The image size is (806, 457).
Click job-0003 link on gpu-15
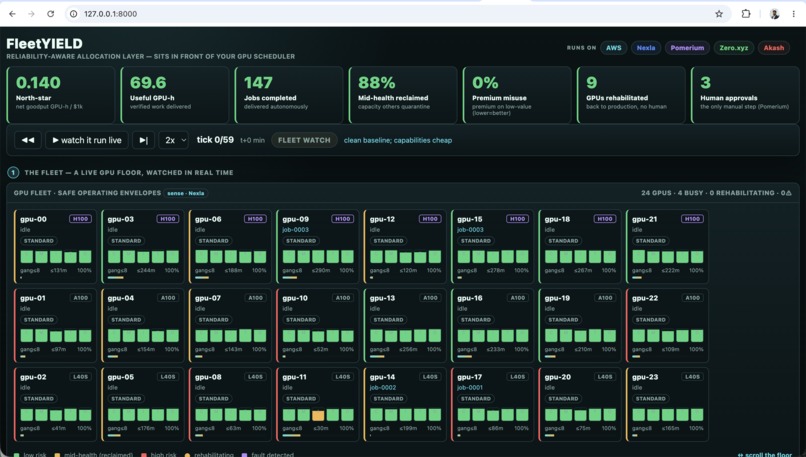[470, 230]
